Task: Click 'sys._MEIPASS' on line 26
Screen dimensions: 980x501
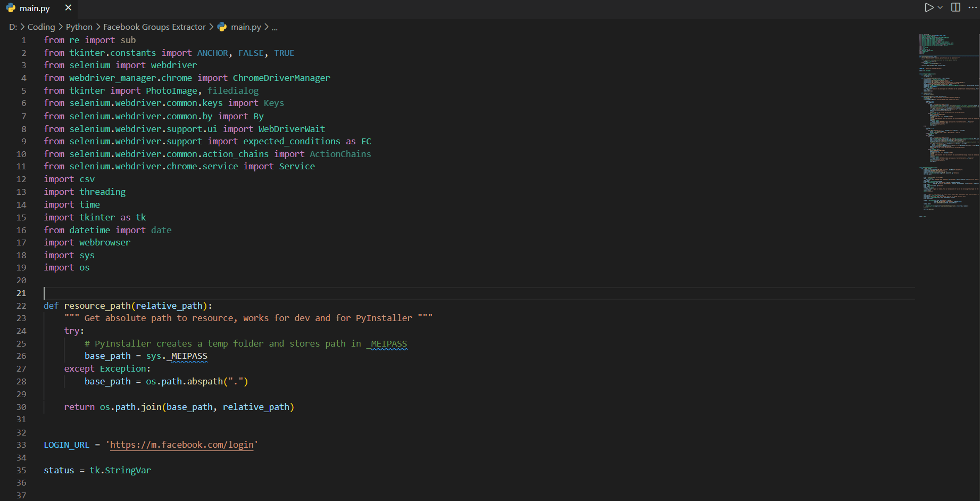Action: pyautogui.click(x=177, y=356)
